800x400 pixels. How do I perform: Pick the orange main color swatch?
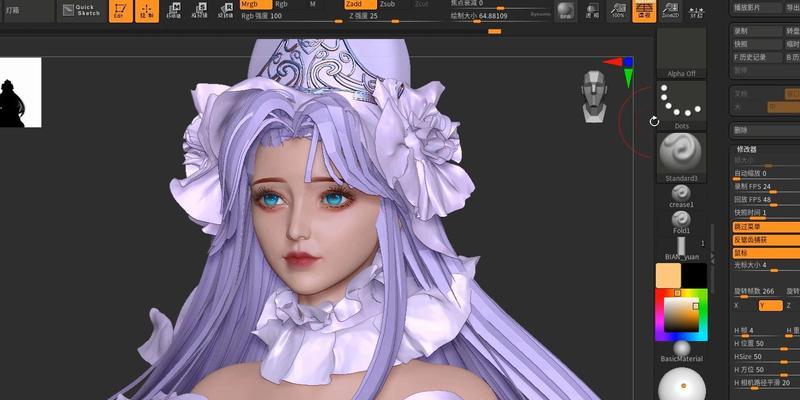tap(668, 276)
